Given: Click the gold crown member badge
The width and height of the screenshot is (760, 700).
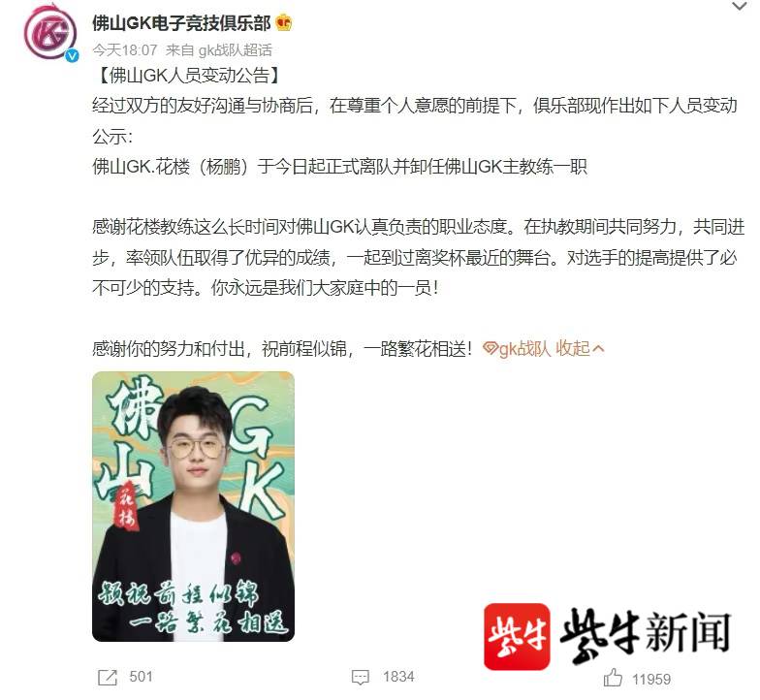Looking at the screenshot, I should click(x=283, y=23).
